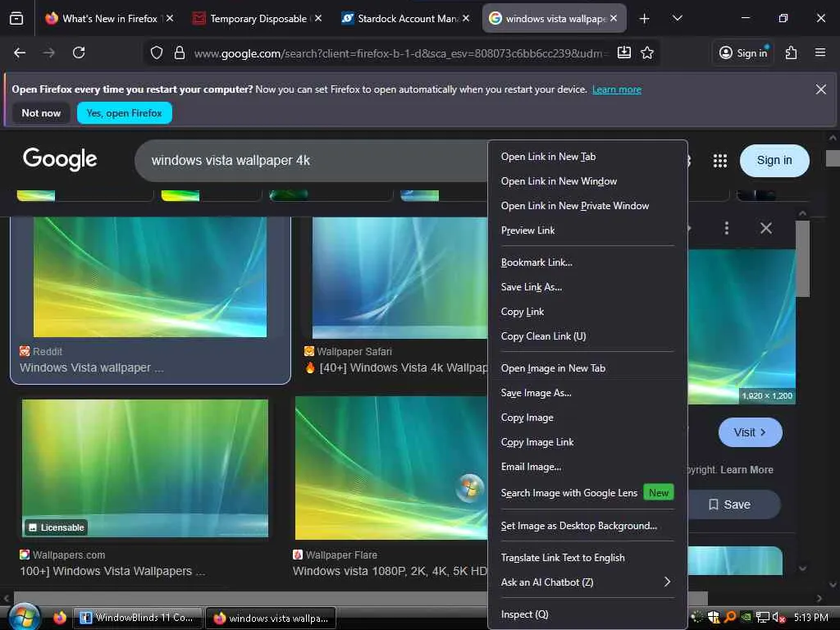Close the image preview panel
The height and width of the screenshot is (630, 840).
pyautogui.click(x=766, y=228)
